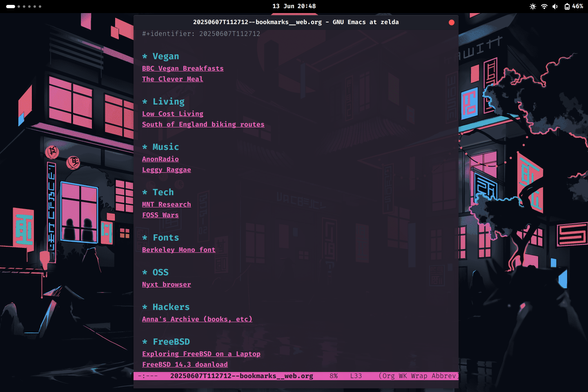Open The Clever Meal link
The width and height of the screenshot is (588, 392).
172,79
